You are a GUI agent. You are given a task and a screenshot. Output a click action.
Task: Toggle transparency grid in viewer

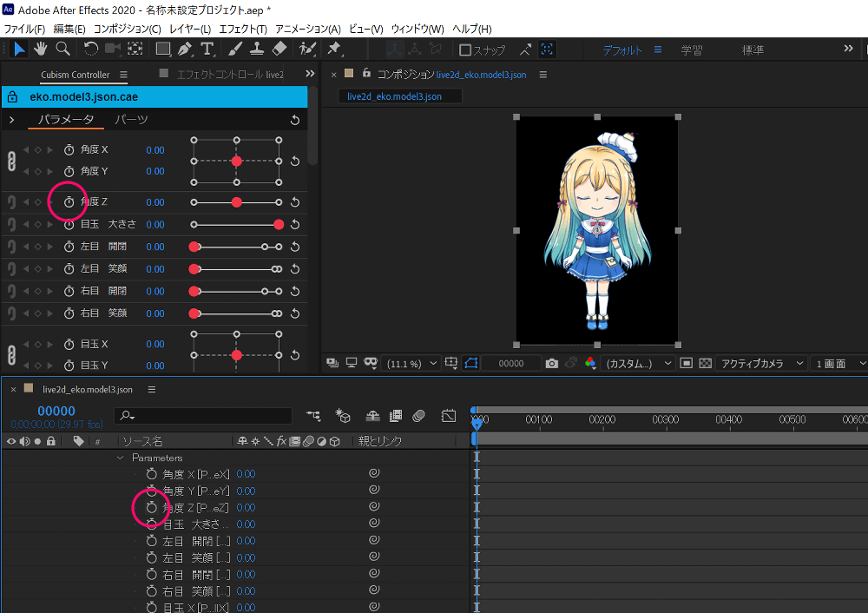[705, 363]
